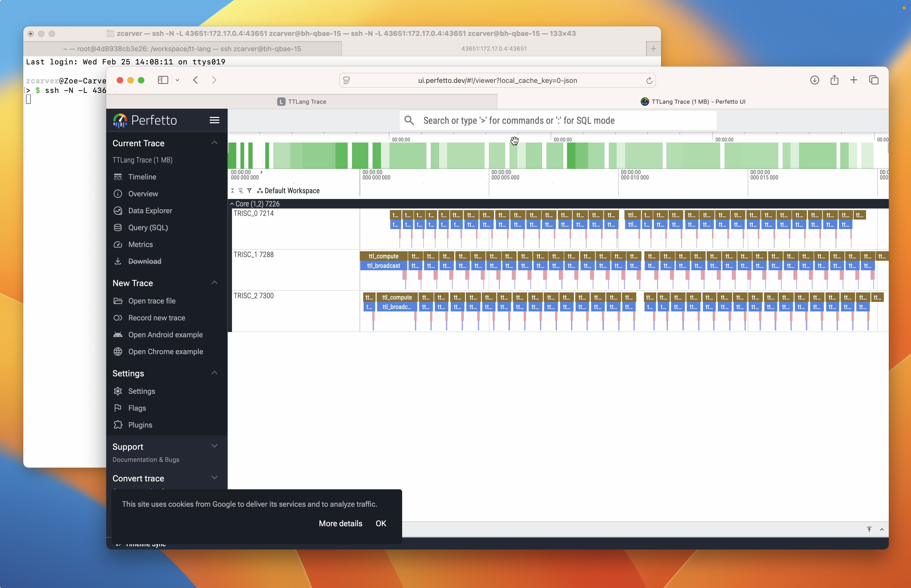The width and height of the screenshot is (911, 588).
Task: Open the Metrics panel
Action: [x=140, y=244]
